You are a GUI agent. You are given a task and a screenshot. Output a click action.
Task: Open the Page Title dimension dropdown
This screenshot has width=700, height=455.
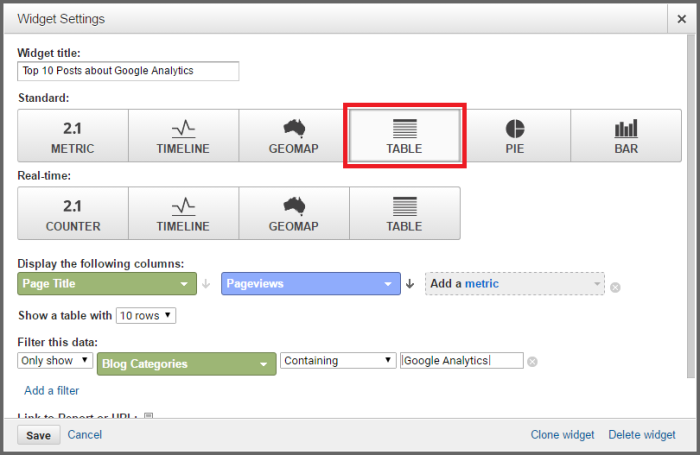[107, 284]
